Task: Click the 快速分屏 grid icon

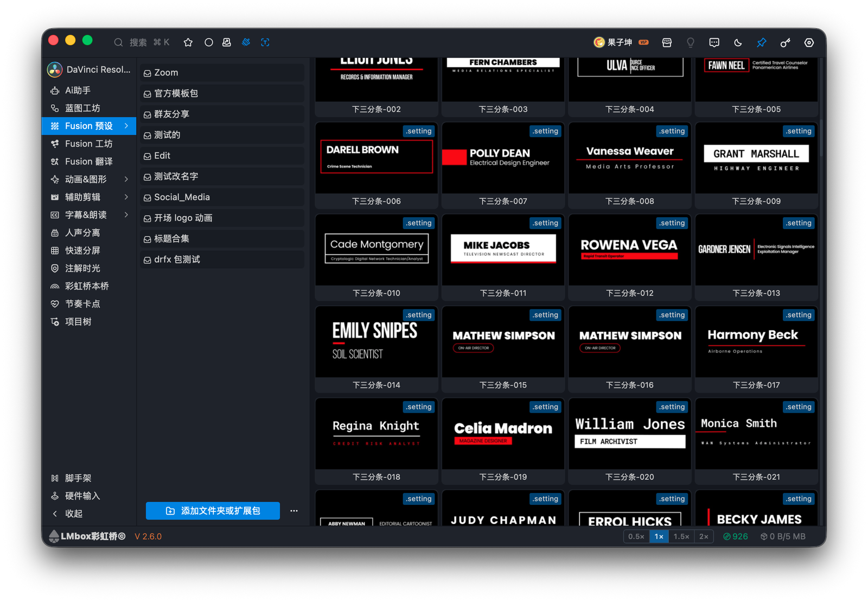Action: pyautogui.click(x=55, y=251)
